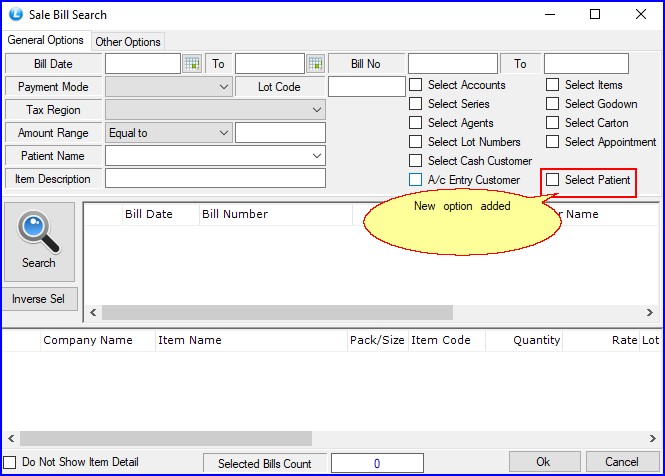Click the Inverse Sel button
Image resolution: width=665 pixels, height=476 pixels.
39,299
